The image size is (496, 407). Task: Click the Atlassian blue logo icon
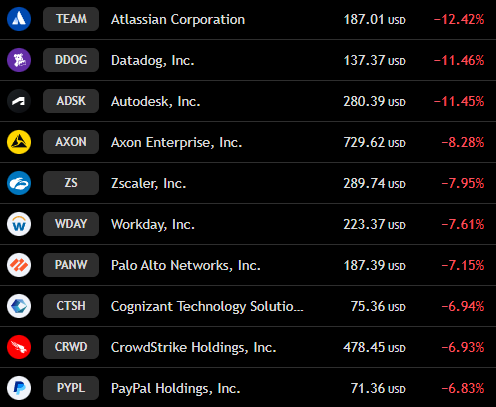[19, 19]
